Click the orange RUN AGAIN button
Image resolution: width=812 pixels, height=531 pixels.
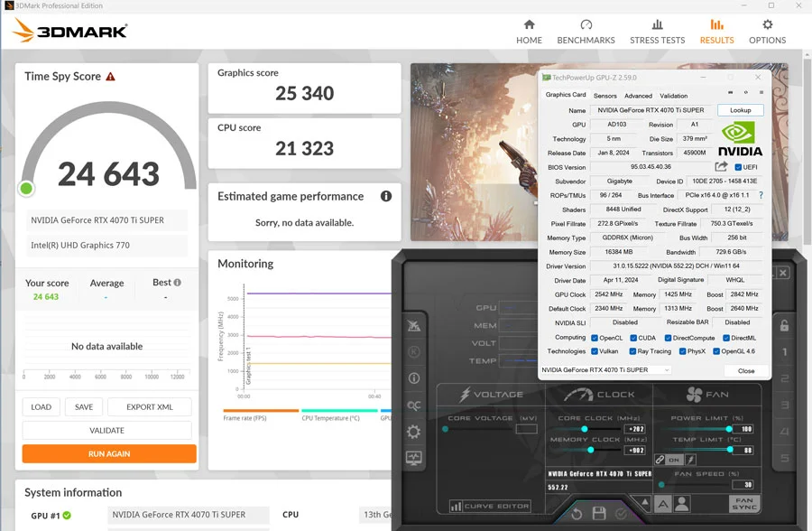point(109,453)
